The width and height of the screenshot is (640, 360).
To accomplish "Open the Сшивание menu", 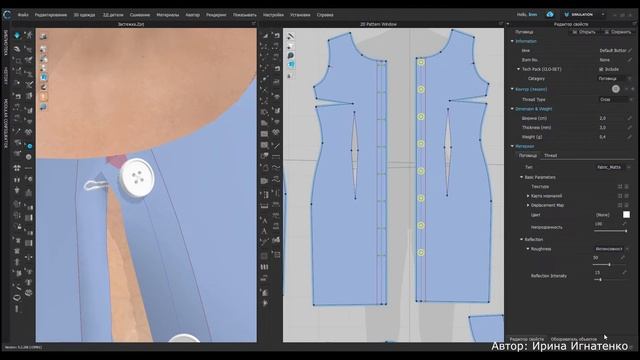I will coord(140,15).
